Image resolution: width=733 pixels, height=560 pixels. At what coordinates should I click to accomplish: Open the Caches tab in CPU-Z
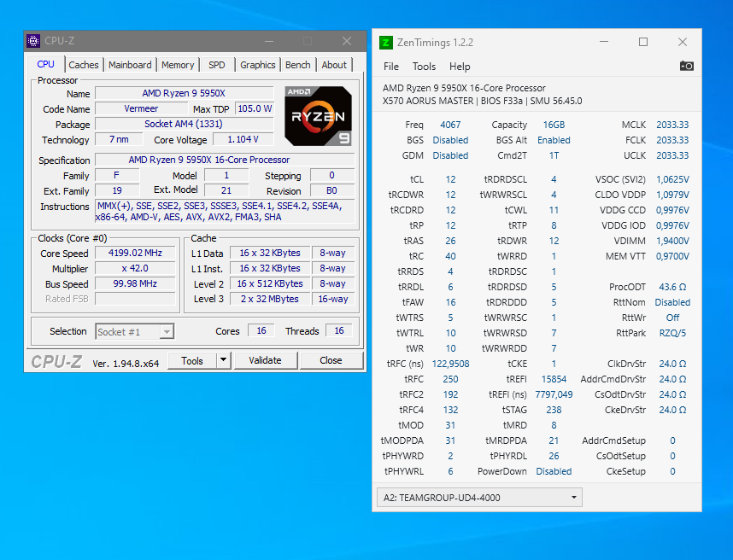point(84,65)
